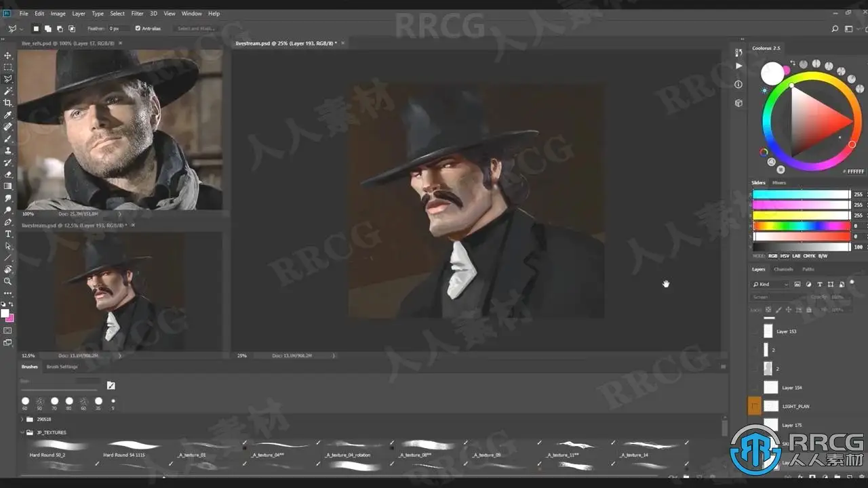
Task: Open the layer blend mode dropdown
Action: pyautogui.click(x=779, y=297)
